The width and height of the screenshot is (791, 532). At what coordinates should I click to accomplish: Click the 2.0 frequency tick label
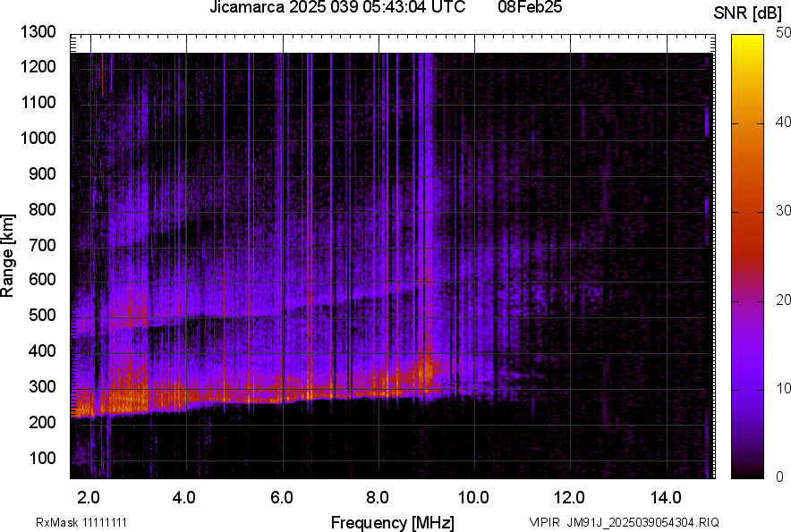[89, 496]
